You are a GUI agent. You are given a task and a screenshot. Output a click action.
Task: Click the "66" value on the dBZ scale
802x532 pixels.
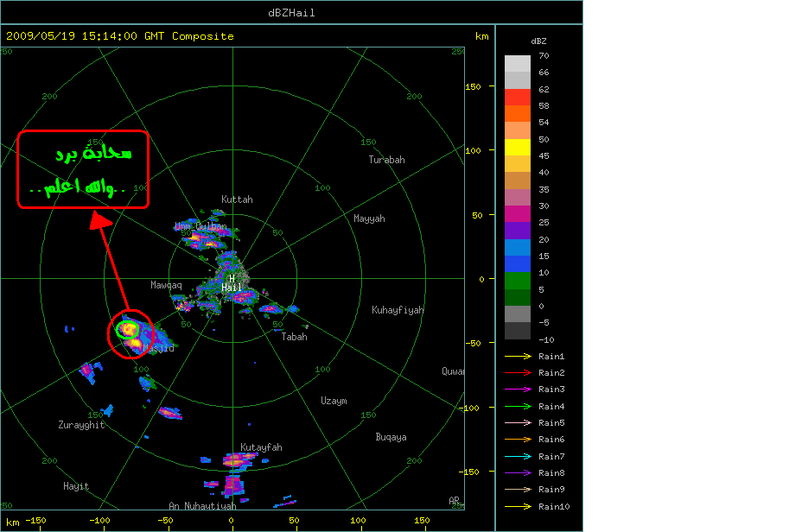[x=544, y=73]
